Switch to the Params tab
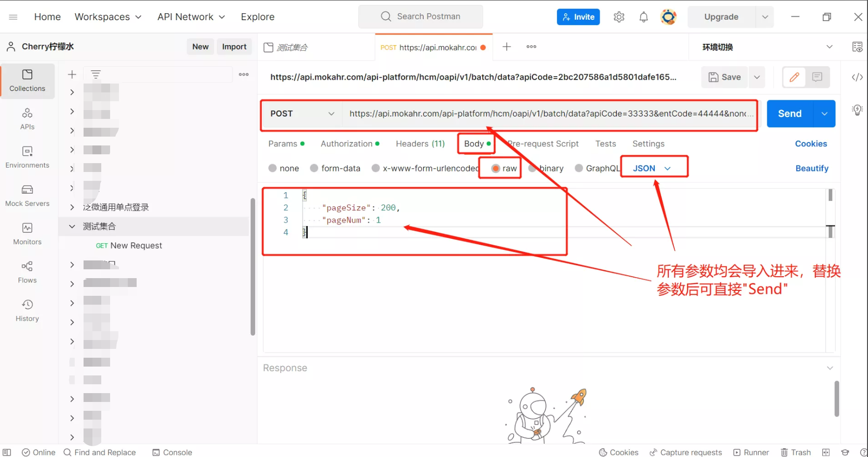The image size is (868, 457). [287, 143]
